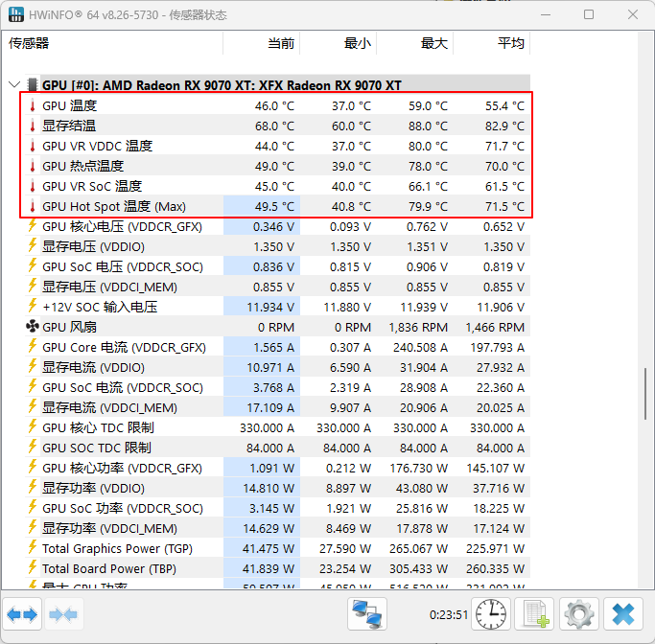Click lightning icon for GPU 核心 TDC 限制
The width and height of the screenshot is (655, 644).
tap(33, 427)
